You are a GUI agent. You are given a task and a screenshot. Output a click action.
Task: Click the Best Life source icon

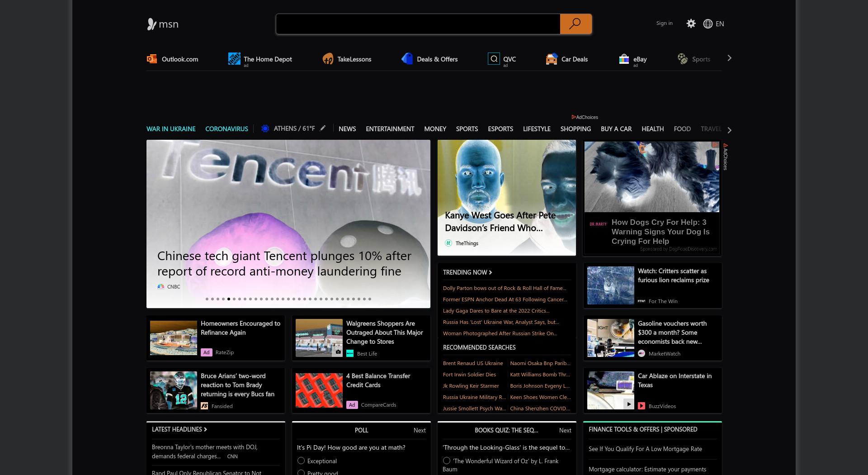350,353
